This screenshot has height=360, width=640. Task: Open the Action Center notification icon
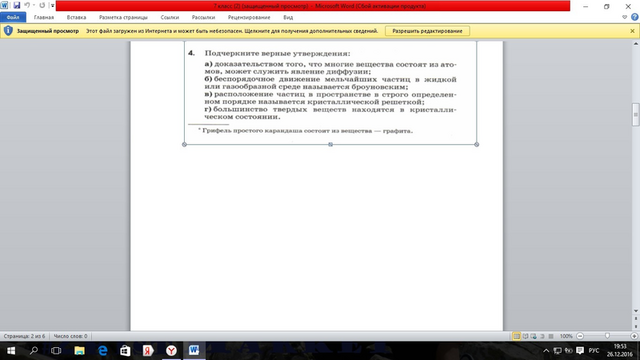tap(580, 351)
